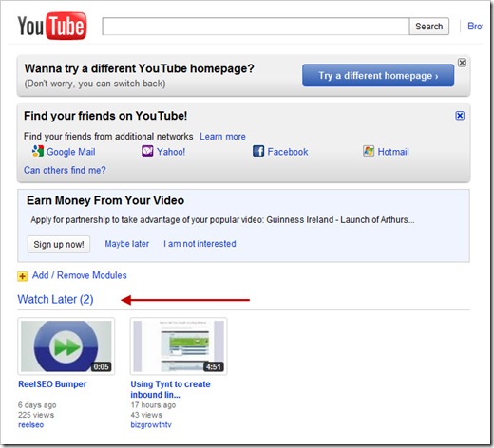
Task: Click the YouTube logo
Action: click(x=52, y=26)
